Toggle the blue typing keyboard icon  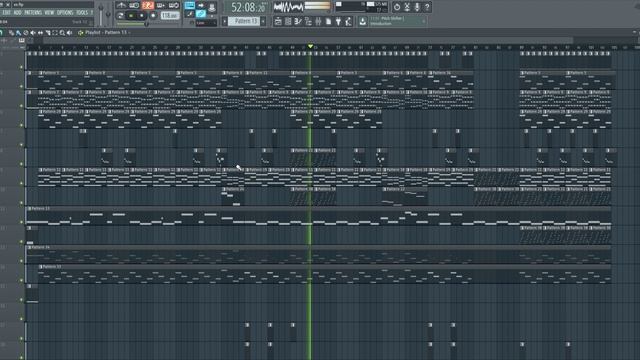(x=190, y=5)
